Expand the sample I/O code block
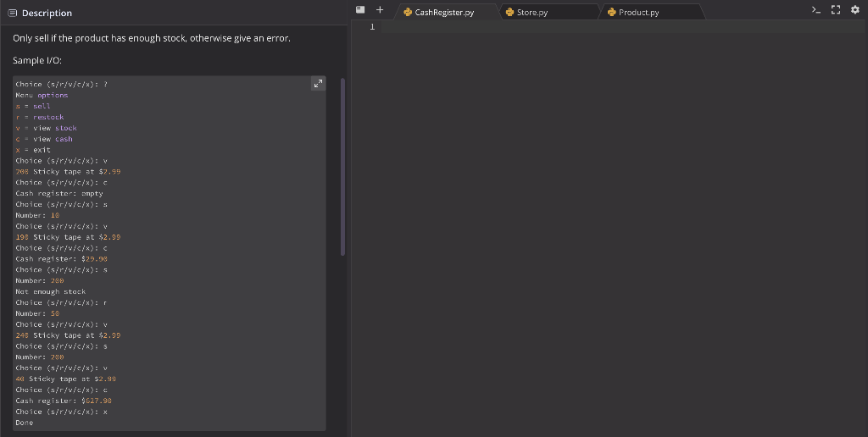 [x=319, y=84]
